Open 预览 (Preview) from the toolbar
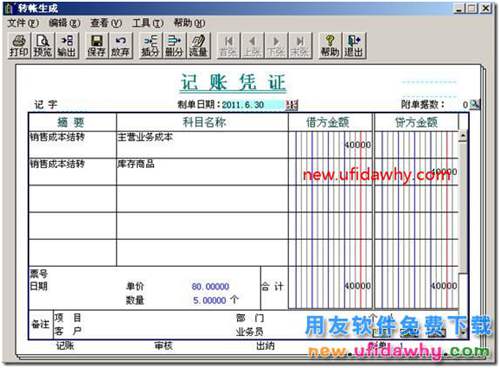Screen dimensions: 500x368 point(43,46)
